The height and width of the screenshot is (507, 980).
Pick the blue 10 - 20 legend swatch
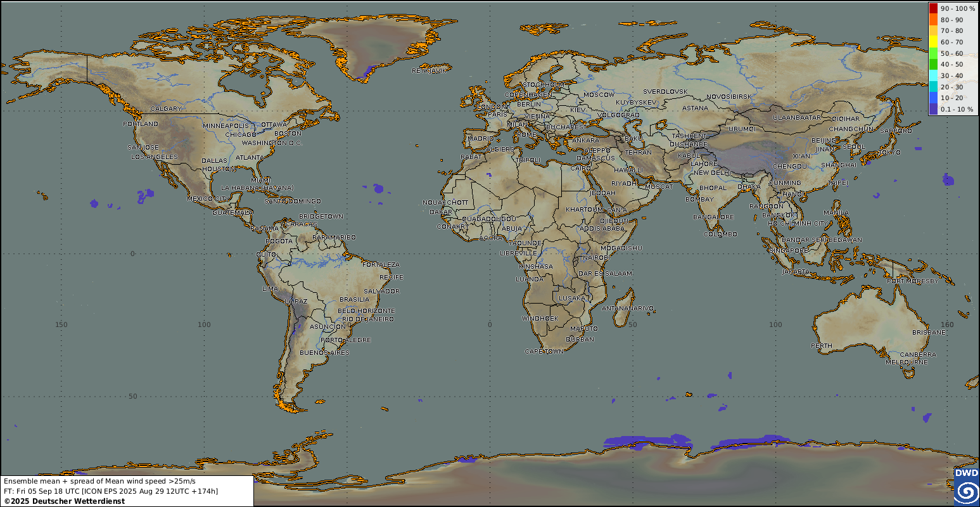[x=933, y=98]
